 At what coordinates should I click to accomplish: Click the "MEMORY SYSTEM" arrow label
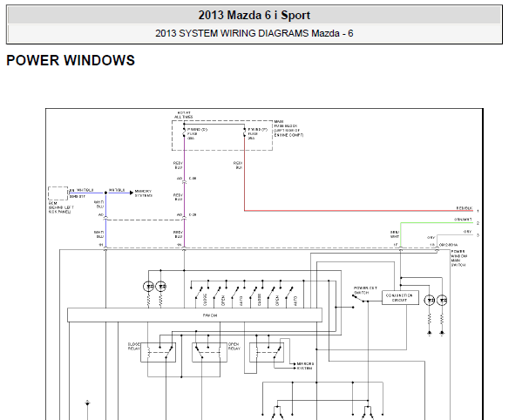(x=144, y=193)
